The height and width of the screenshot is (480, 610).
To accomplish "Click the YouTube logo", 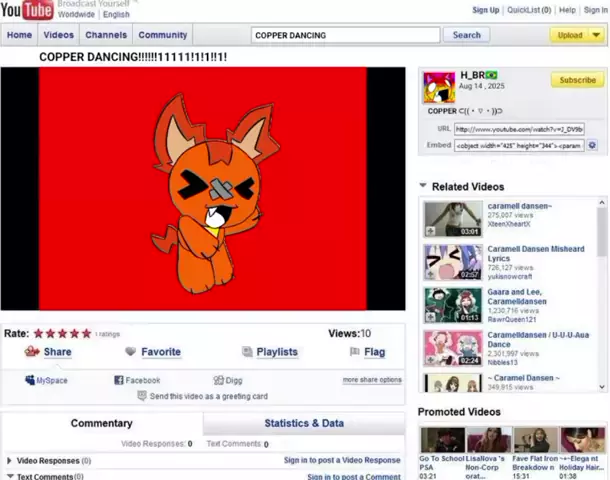I will click(27, 11).
